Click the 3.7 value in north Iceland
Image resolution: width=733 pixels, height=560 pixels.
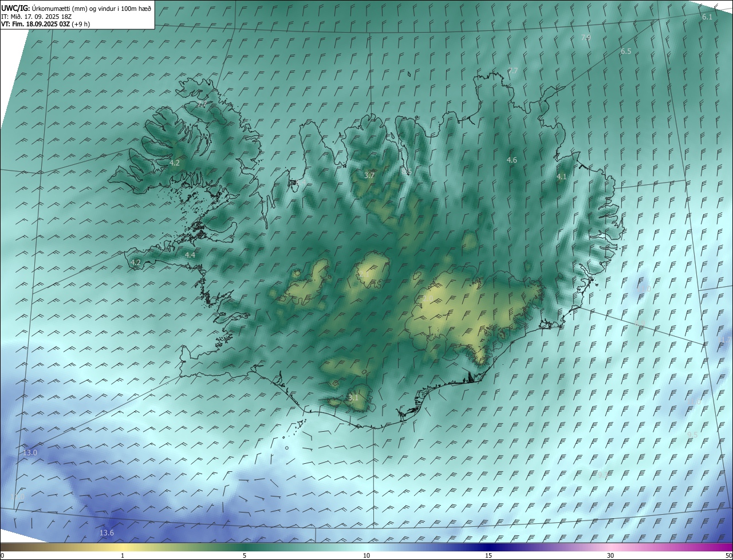click(369, 176)
